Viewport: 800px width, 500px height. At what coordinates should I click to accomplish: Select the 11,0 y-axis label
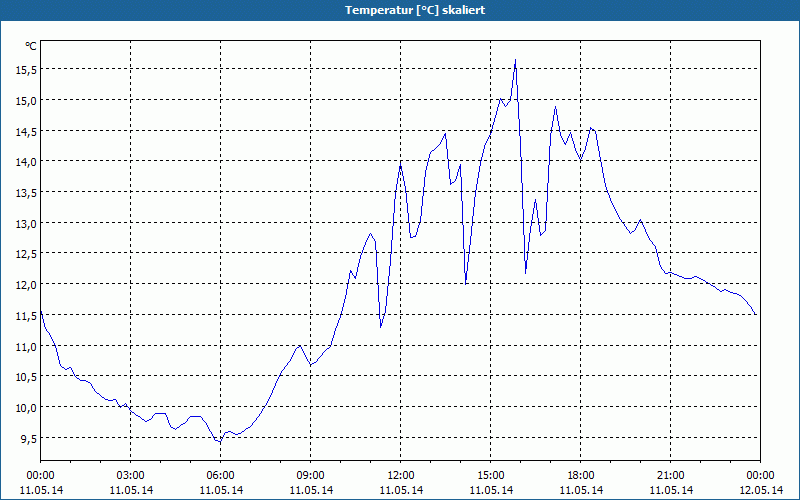point(26,347)
